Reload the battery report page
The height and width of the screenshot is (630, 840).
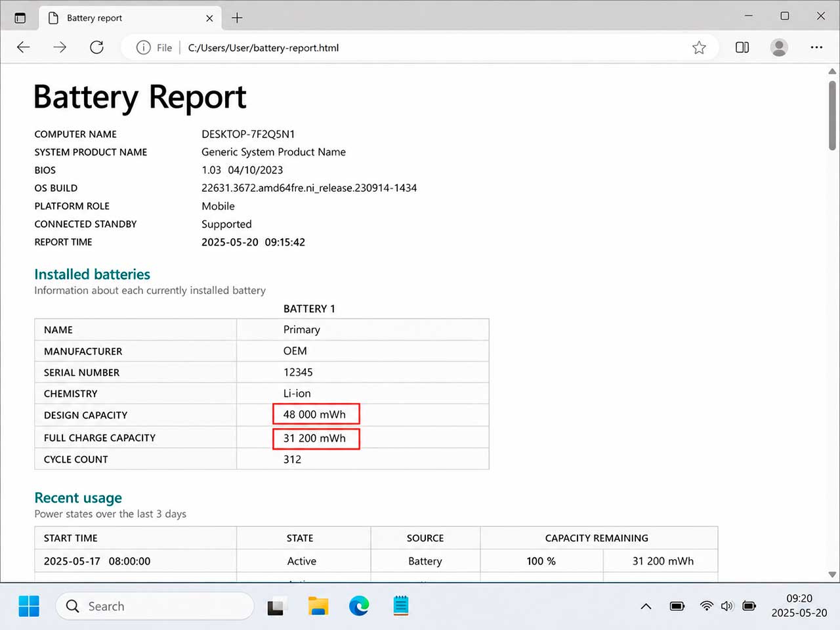96,47
